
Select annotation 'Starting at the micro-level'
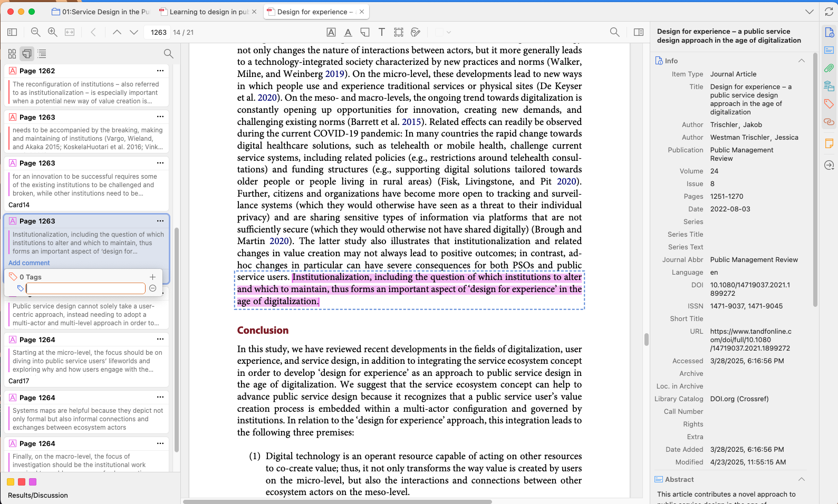88,361
